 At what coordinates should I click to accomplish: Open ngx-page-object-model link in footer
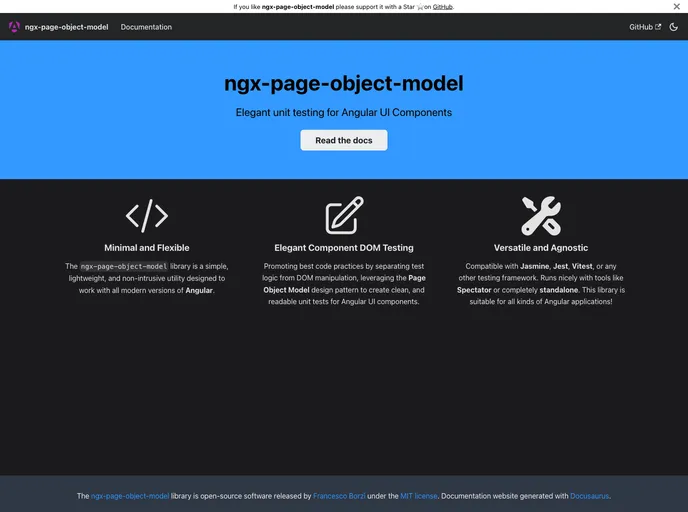[x=130, y=496]
